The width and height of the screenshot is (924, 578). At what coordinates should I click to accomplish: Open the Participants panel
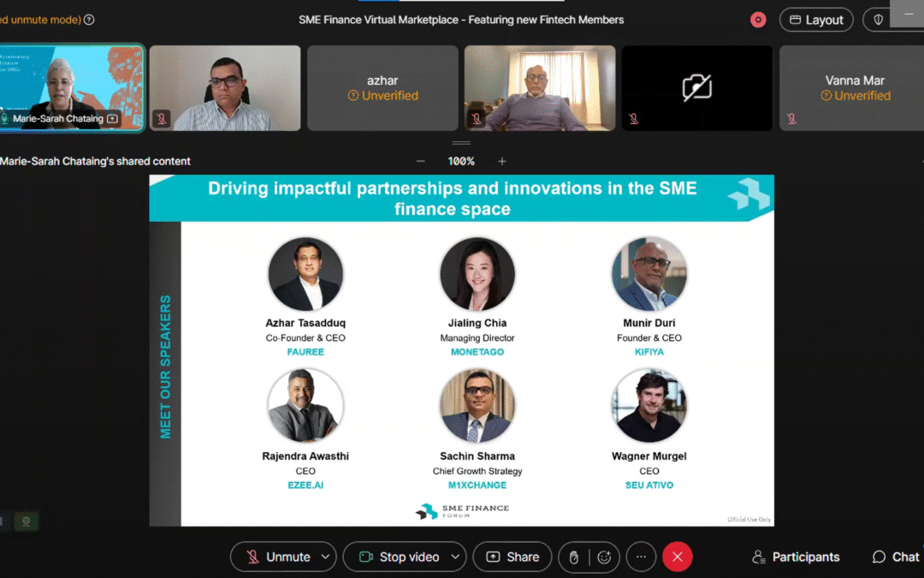[797, 557]
